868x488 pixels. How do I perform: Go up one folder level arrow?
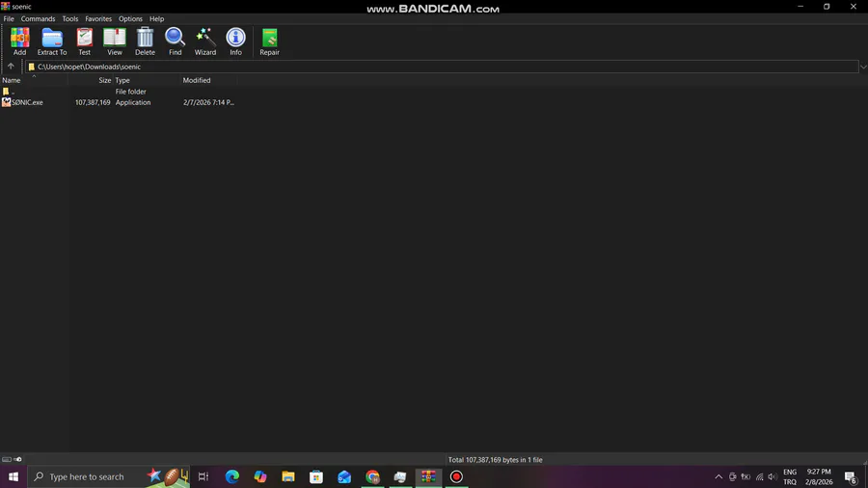tap(11, 67)
